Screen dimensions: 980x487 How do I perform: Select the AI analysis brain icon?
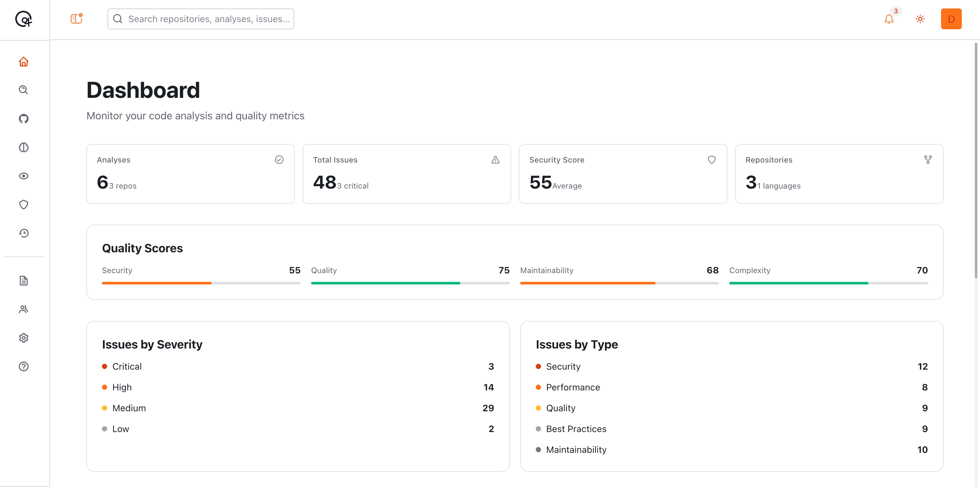24,147
